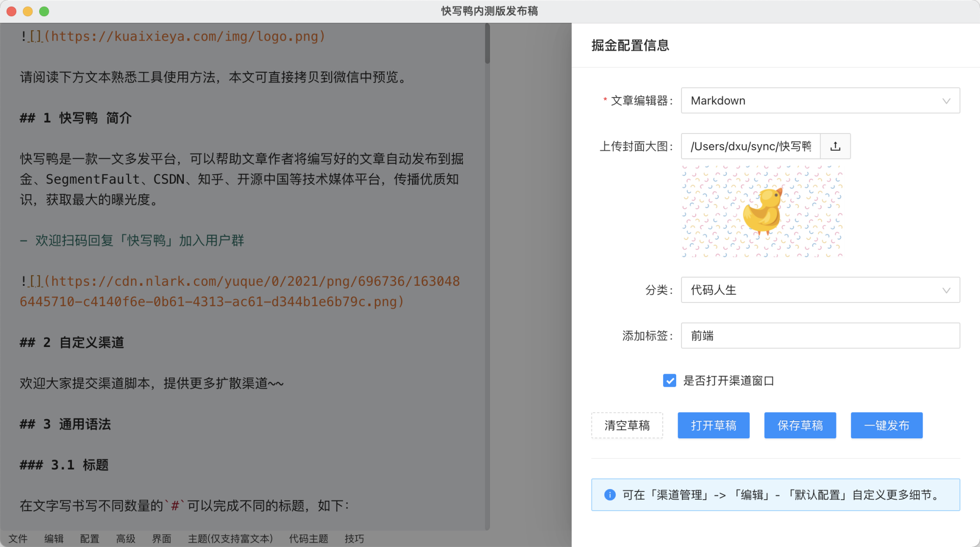Open the 编辑 menu
The width and height of the screenshot is (980, 547).
(54, 538)
